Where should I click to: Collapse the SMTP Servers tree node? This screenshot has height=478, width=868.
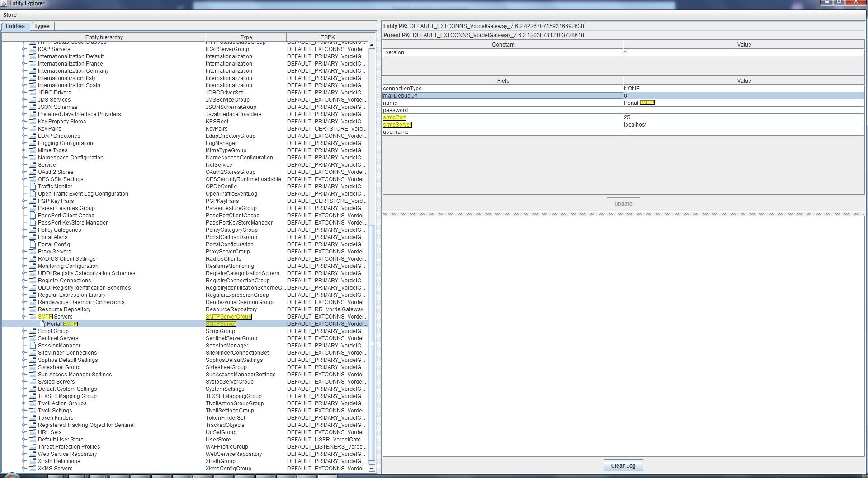[24, 317]
